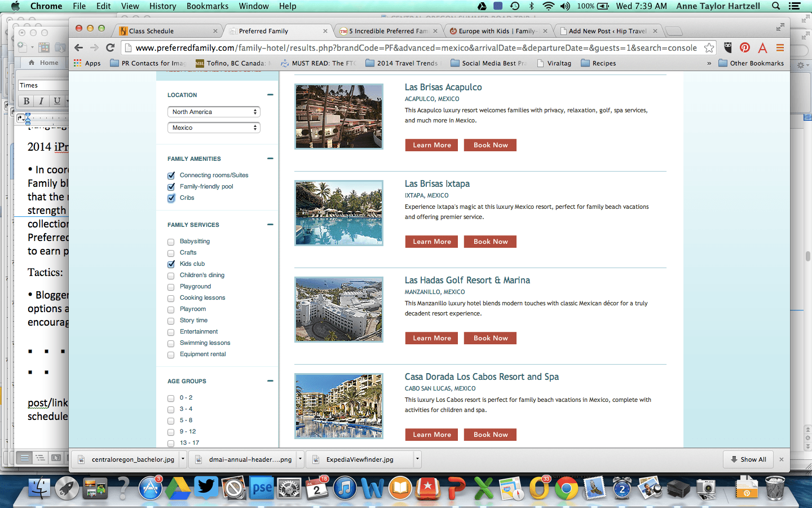Open iTunes from the dock
Viewport: 812px width, 508px height.
pos(345,488)
